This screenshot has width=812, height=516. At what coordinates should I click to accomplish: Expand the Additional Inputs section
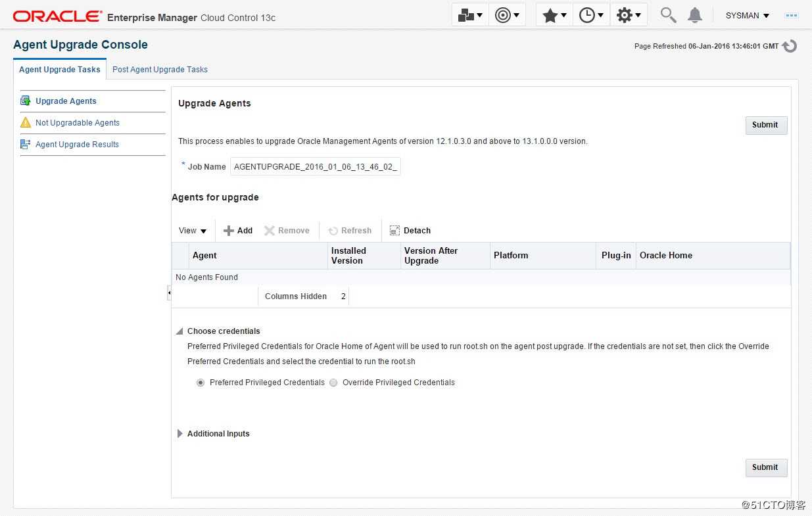180,434
